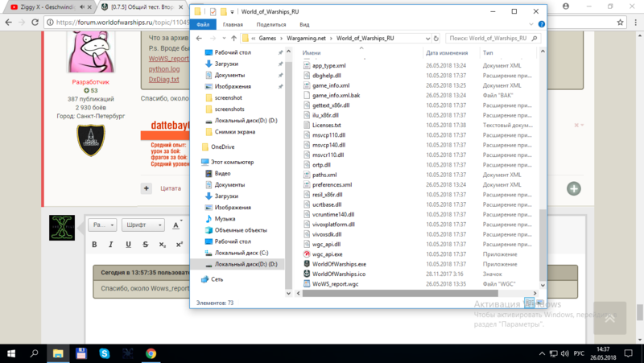644x363 pixels.
Task: Switch to large icons view in status bar
Action: coord(540,303)
